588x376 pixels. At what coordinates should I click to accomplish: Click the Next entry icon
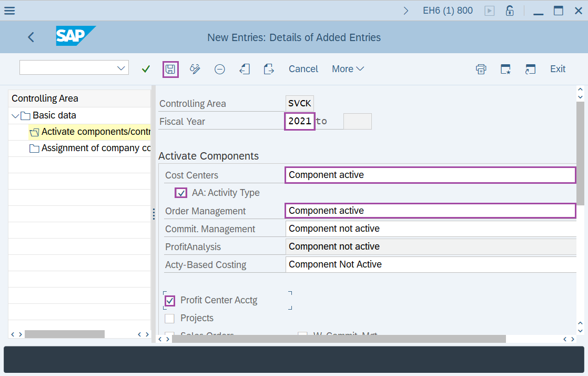coord(269,69)
